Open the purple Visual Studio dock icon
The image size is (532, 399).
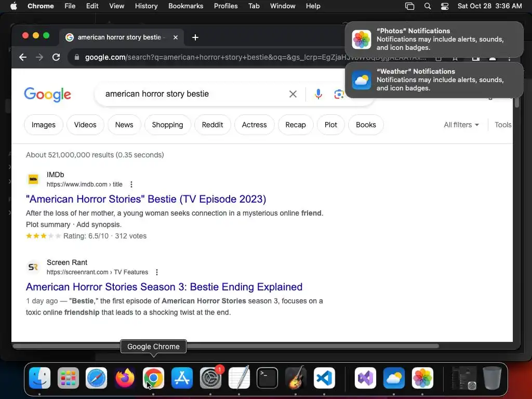[x=365, y=378]
